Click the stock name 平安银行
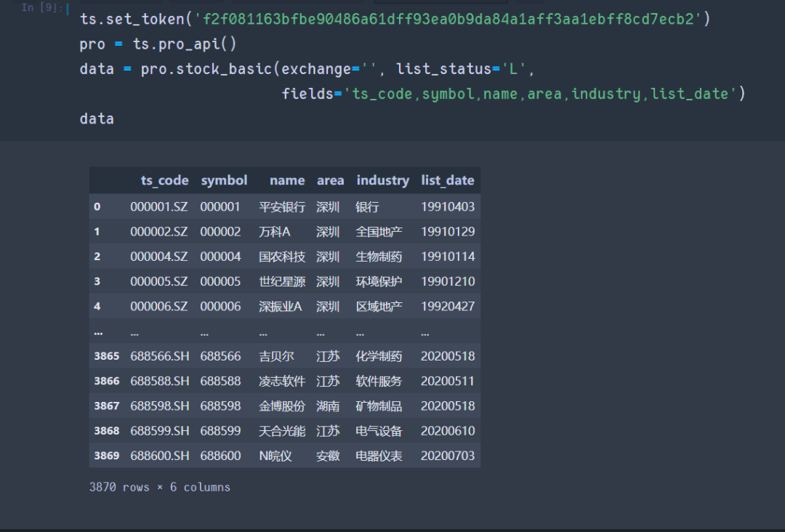Screen dimensions: 785x532 click(282, 206)
